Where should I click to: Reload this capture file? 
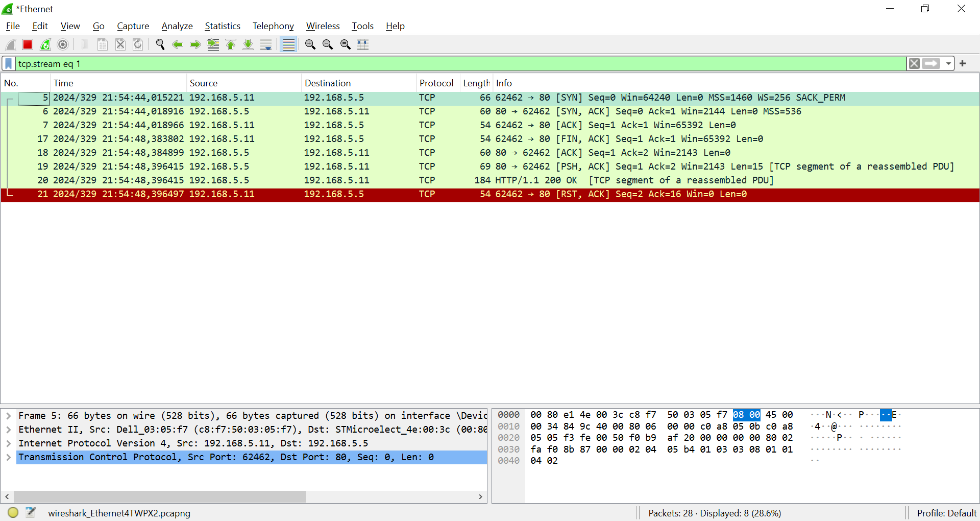pyautogui.click(x=137, y=44)
